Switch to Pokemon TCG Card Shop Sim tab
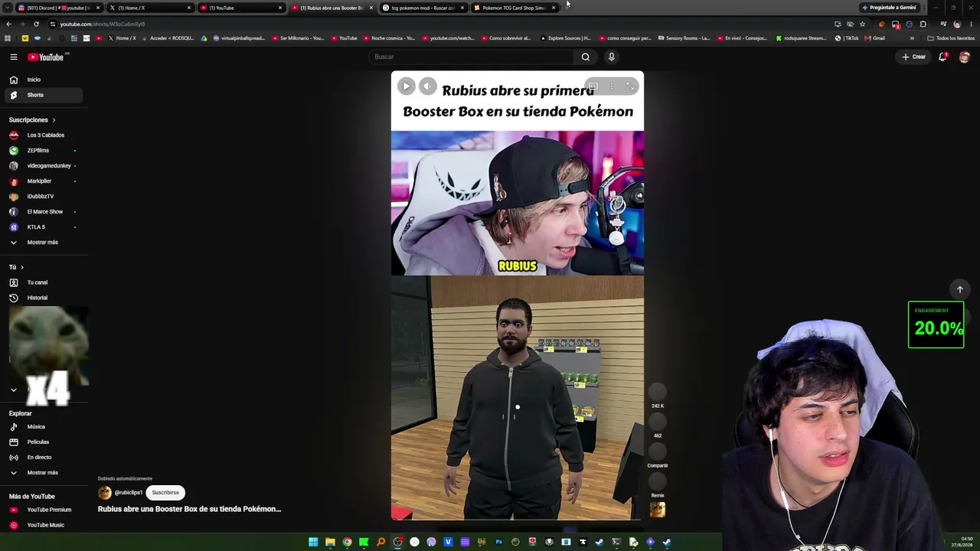This screenshot has width=980, height=551. (x=514, y=8)
